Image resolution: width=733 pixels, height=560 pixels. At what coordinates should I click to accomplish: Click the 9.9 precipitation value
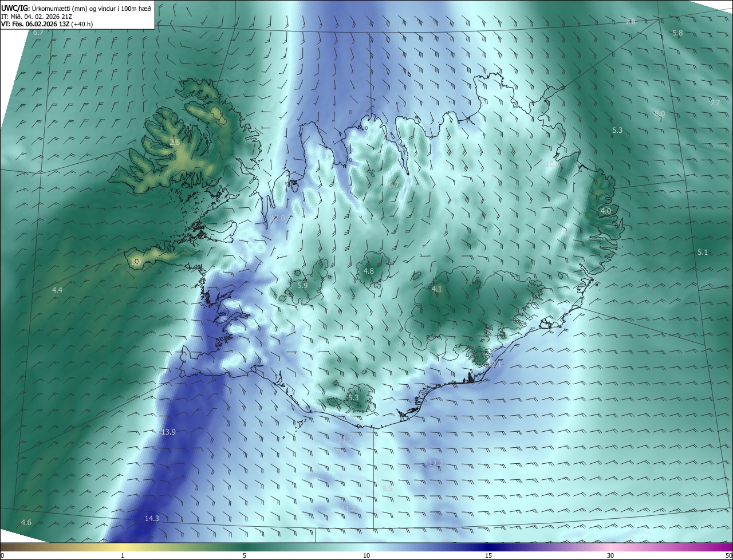coord(561,233)
